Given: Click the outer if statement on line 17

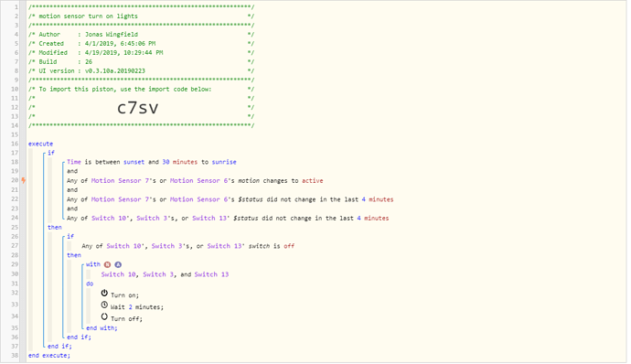Looking at the screenshot, I should pos(51,153).
